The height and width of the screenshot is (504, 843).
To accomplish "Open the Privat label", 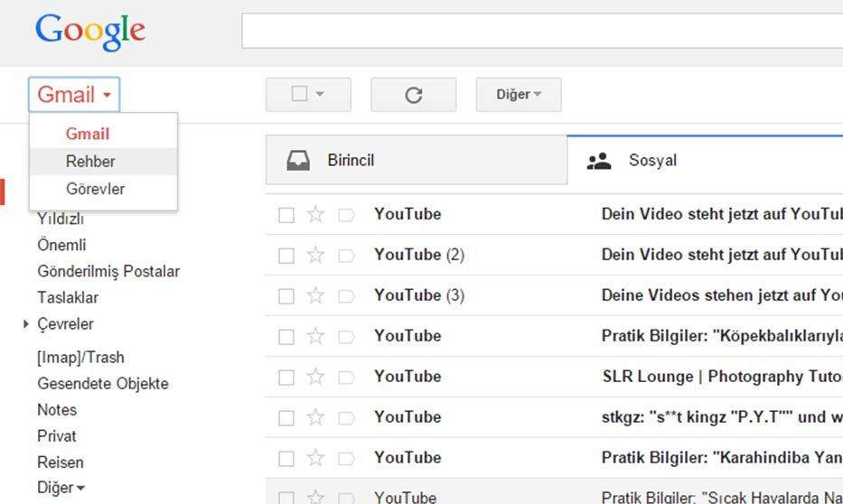I will tap(56, 436).
